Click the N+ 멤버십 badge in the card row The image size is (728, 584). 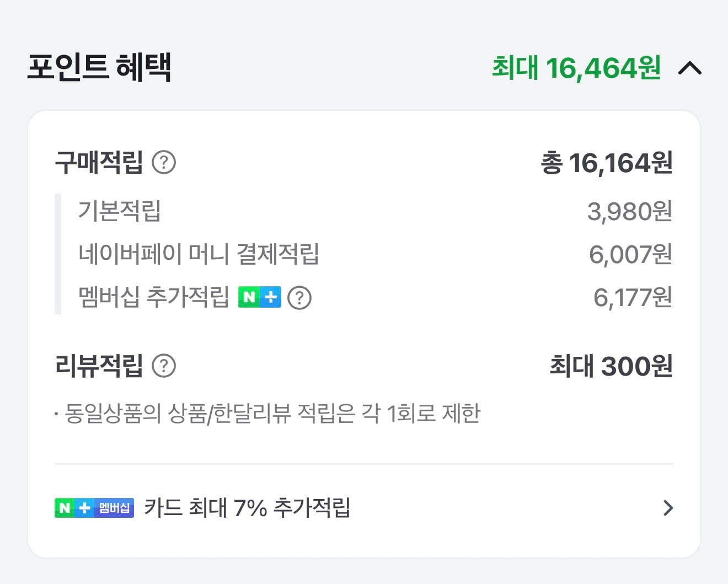[94, 508]
